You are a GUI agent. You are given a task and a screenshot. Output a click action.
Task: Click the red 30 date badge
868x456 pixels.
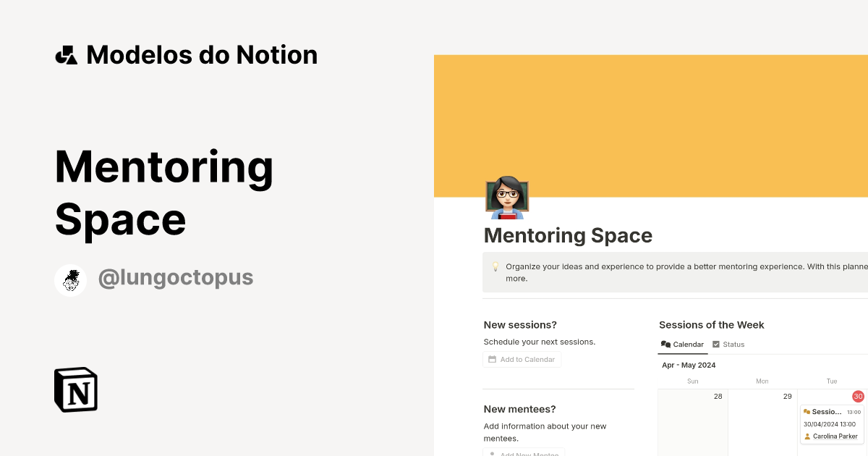point(858,396)
